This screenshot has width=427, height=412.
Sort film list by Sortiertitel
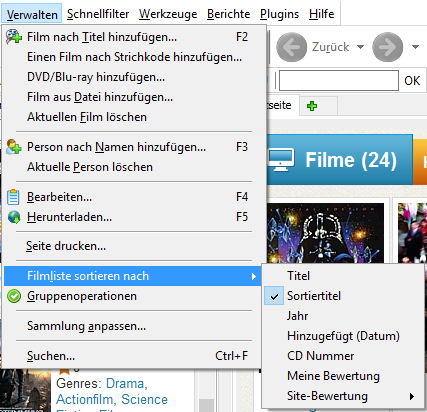(343, 296)
